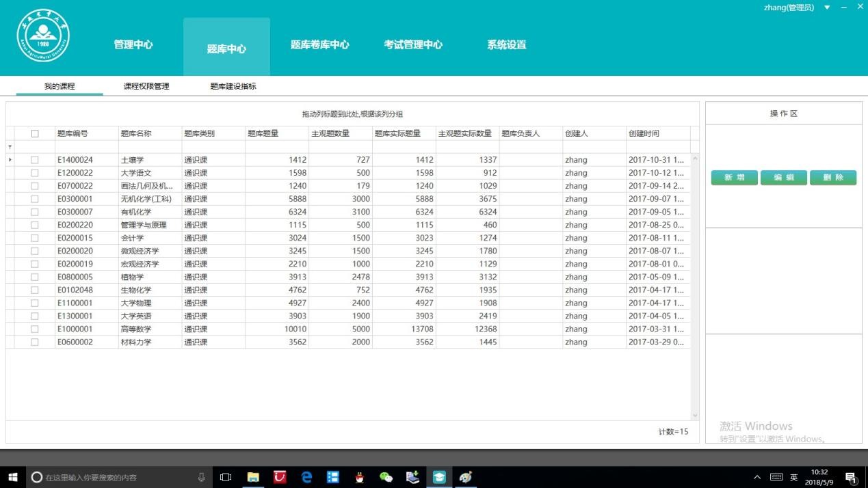Open the notification action center icon
Image resolution: width=868 pixels, height=488 pixels.
[x=851, y=478]
